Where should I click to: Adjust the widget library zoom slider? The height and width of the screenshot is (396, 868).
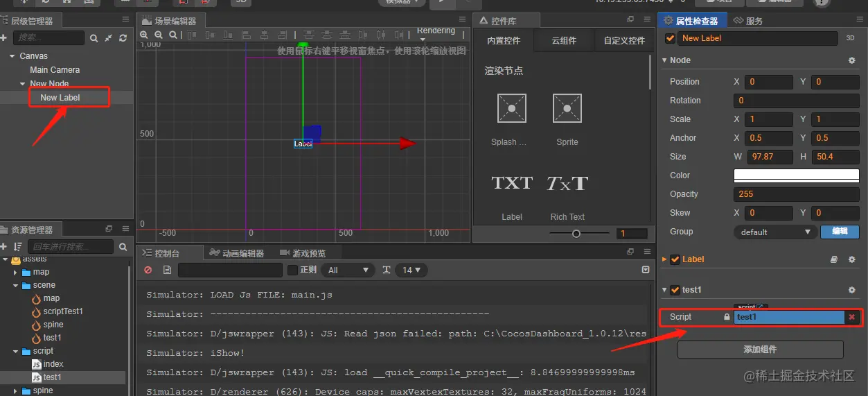point(576,234)
